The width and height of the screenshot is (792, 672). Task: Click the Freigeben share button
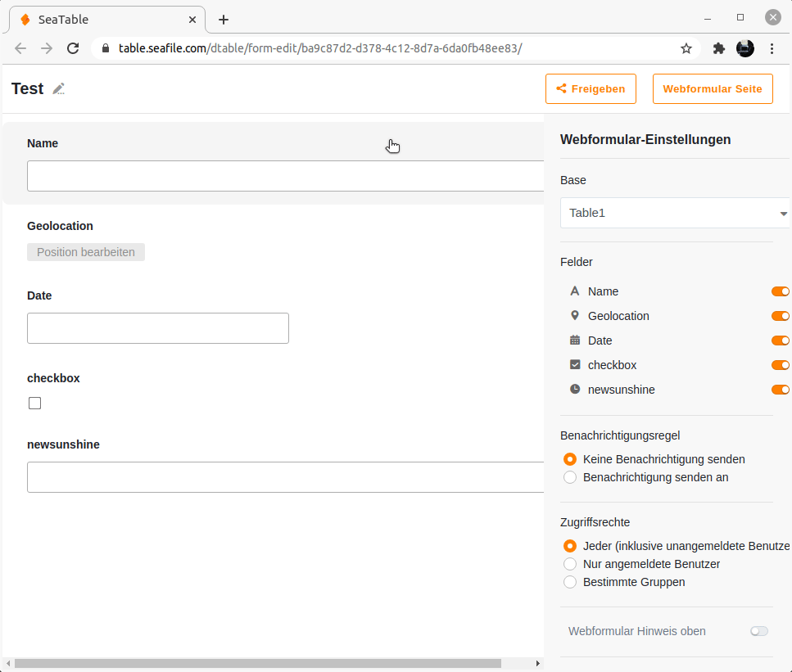coord(591,89)
